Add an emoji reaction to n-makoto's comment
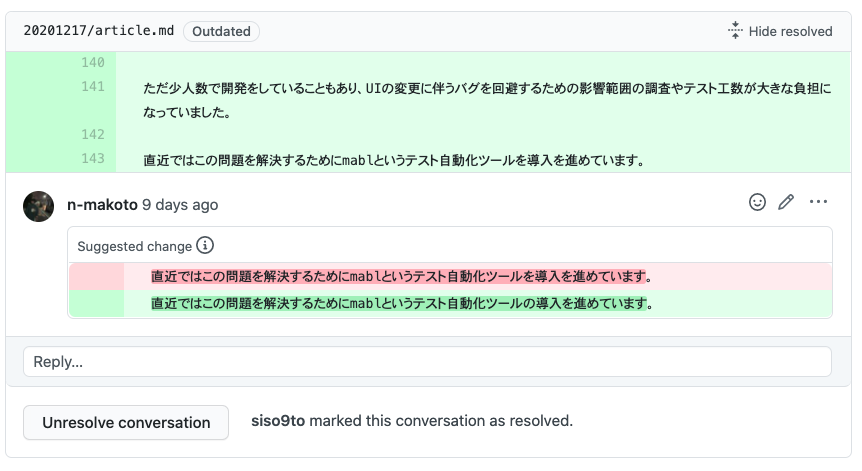862x471 pixels. (x=757, y=202)
